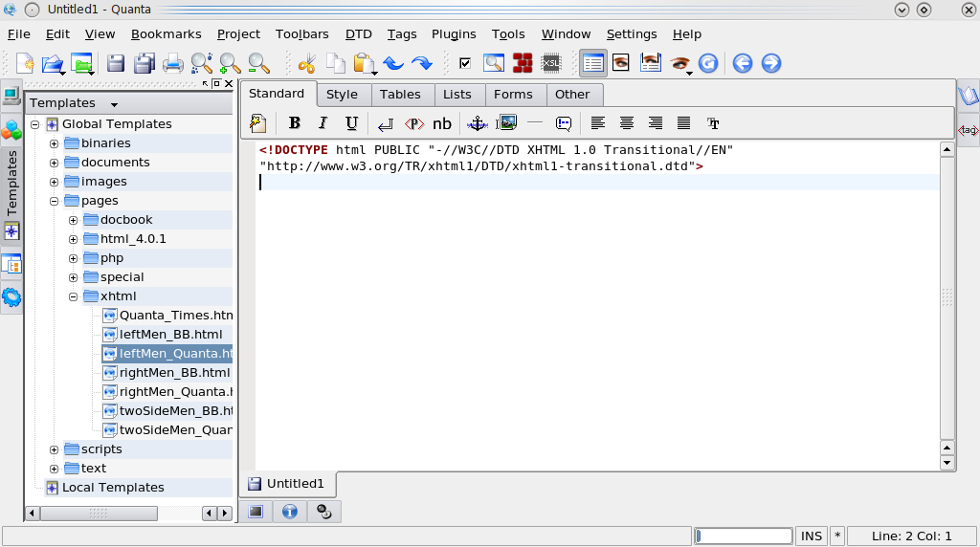This screenshot has height=547, width=980.
Task: Apply Italic formatting tag
Action: pyautogui.click(x=323, y=123)
